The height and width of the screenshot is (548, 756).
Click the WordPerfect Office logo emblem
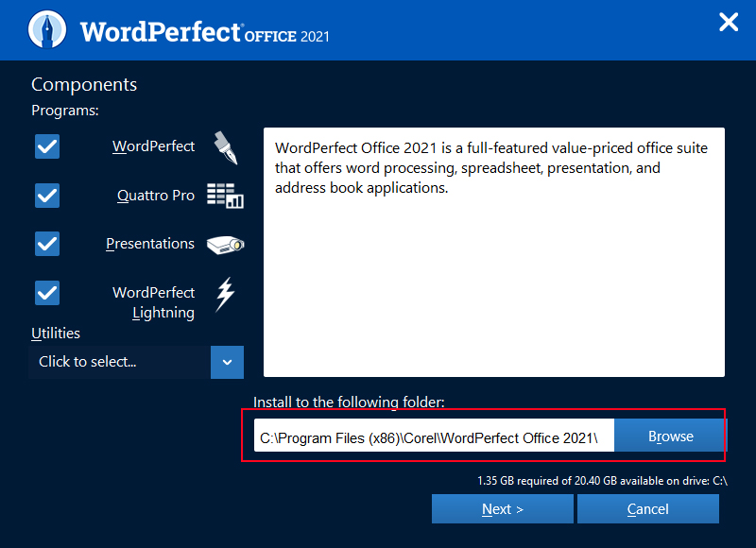pos(47,30)
